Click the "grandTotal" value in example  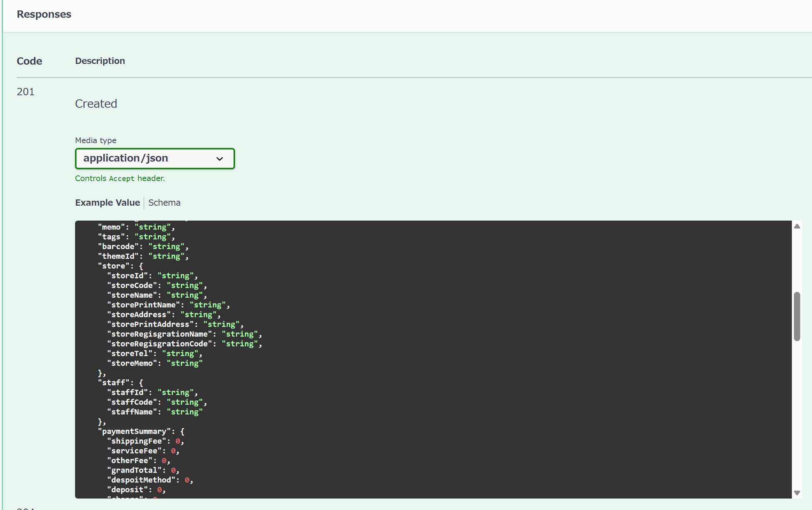coord(173,470)
